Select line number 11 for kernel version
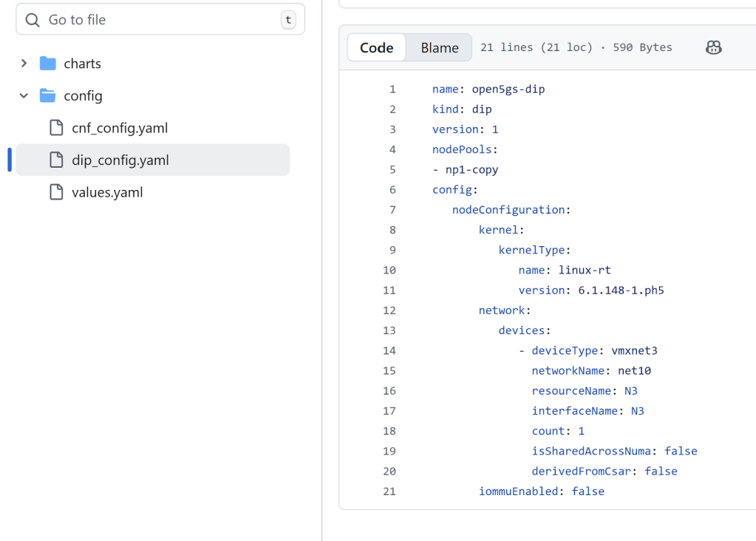This screenshot has width=756, height=541. tap(389, 290)
